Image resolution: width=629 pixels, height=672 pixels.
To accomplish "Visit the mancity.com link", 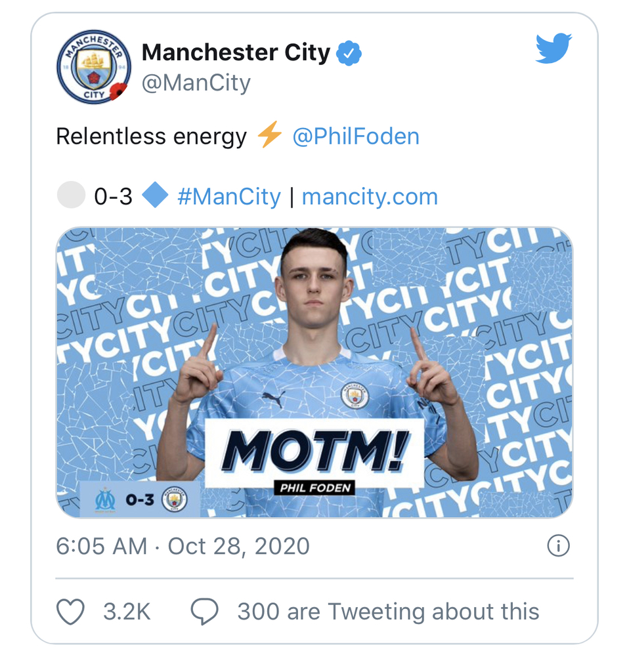I will 370,197.
